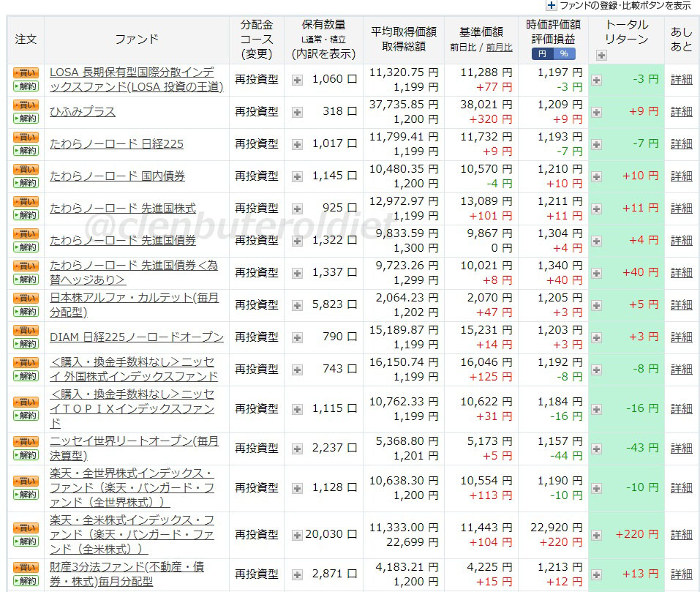Image resolution: width=700 pixels, height=592 pixels.
Task: Switch valuation display to %
Action: tap(564, 54)
